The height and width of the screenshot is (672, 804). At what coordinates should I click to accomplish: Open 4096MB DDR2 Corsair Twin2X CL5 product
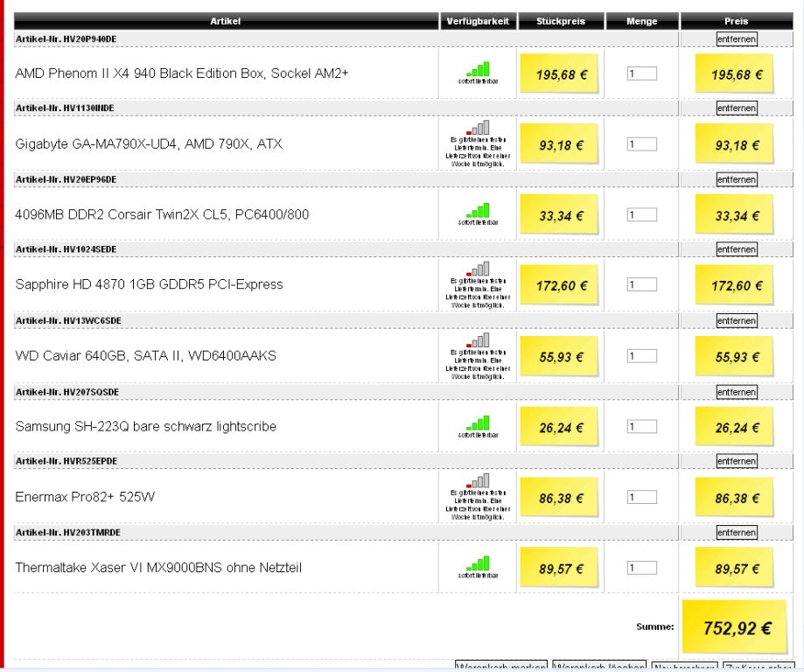pyautogui.click(x=162, y=214)
